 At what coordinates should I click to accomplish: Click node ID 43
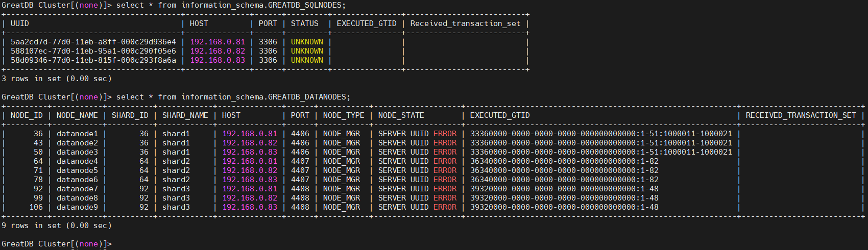38,143
